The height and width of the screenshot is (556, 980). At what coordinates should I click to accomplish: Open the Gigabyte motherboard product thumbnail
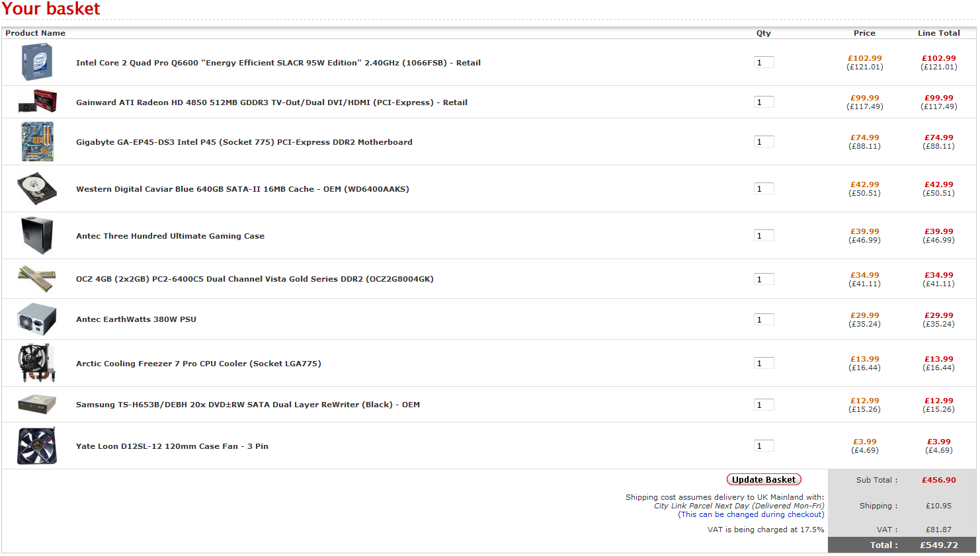37,141
